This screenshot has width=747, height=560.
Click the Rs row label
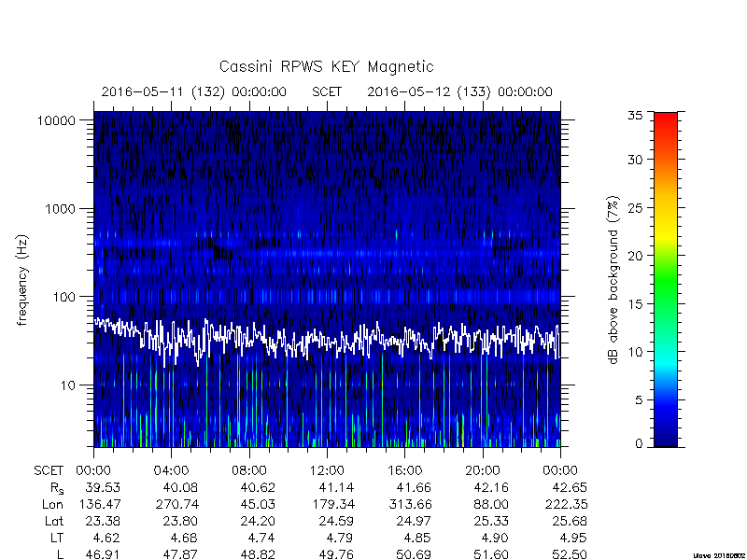click(x=57, y=488)
